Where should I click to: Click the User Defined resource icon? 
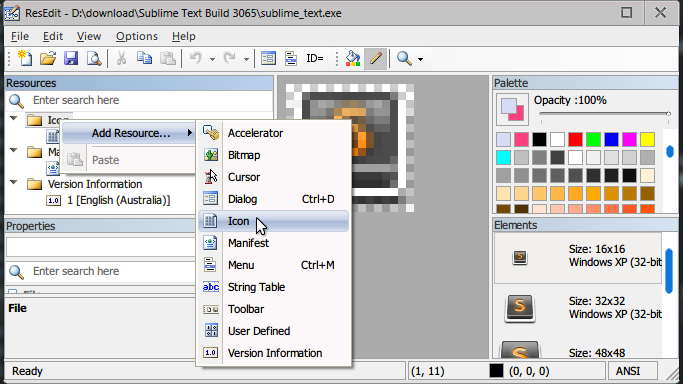click(211, 331)
